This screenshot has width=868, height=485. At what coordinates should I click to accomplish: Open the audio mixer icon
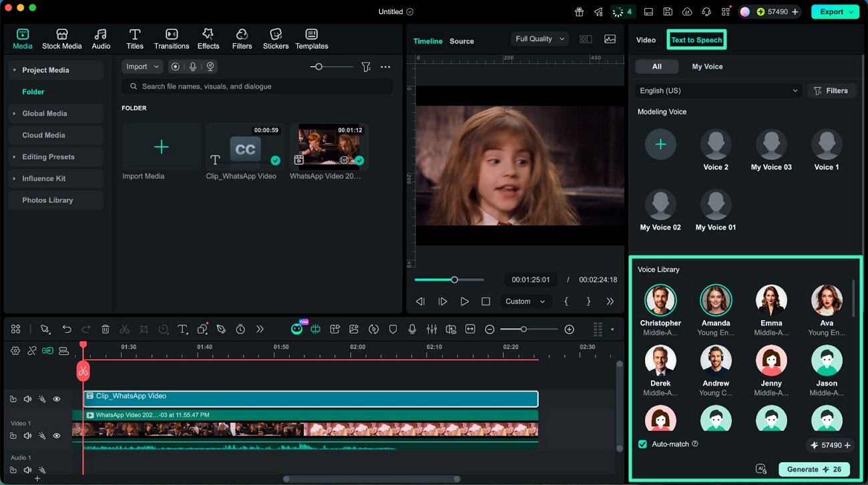click(x=432, y=329)
